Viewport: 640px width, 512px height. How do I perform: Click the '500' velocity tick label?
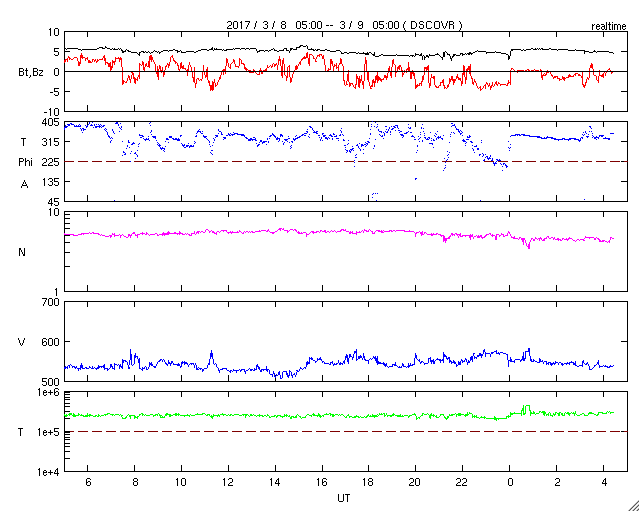tap(51, 382)
